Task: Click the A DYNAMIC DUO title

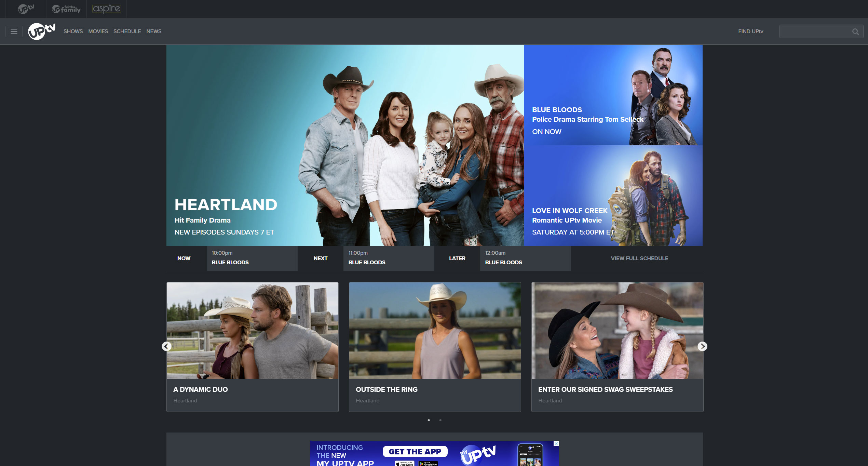Action: [201, 389]
